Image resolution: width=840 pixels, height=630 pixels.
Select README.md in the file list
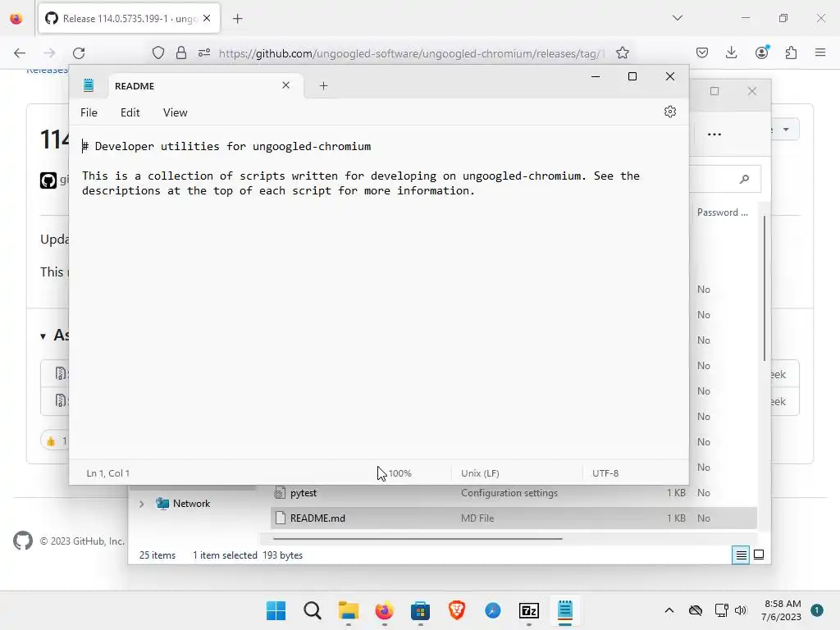click(x=514, y=518)
